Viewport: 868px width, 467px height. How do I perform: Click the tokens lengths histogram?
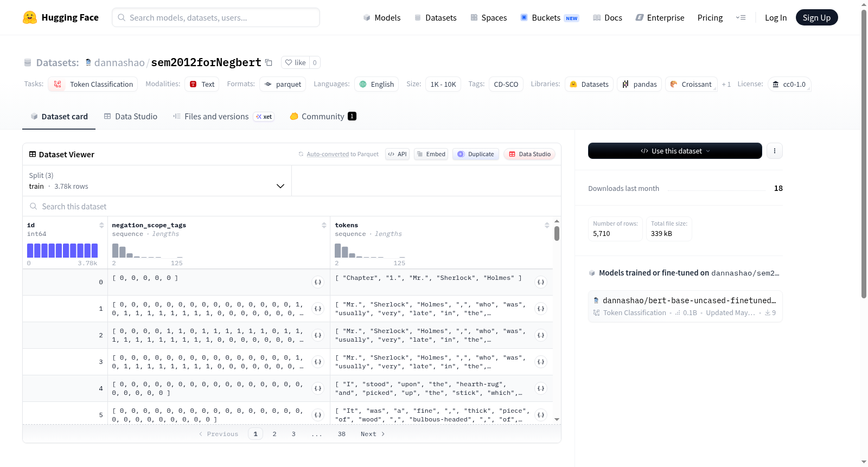click(x=370, y=250)
